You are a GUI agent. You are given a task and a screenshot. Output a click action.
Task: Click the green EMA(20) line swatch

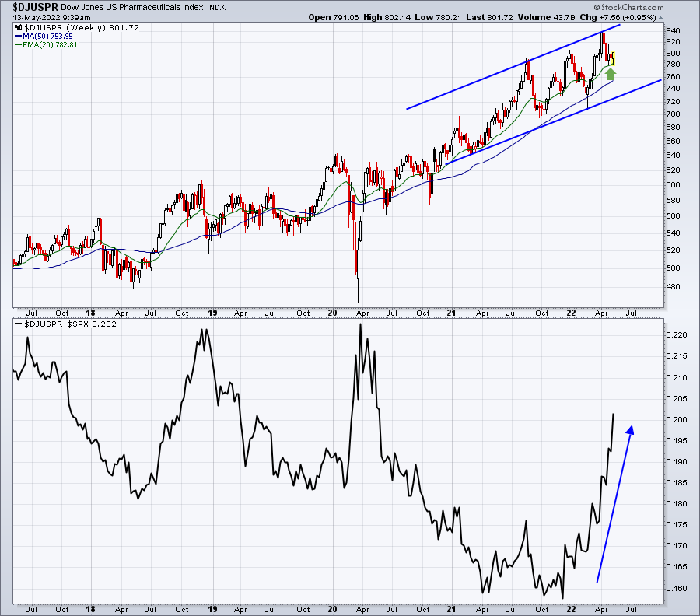point(19,44)
